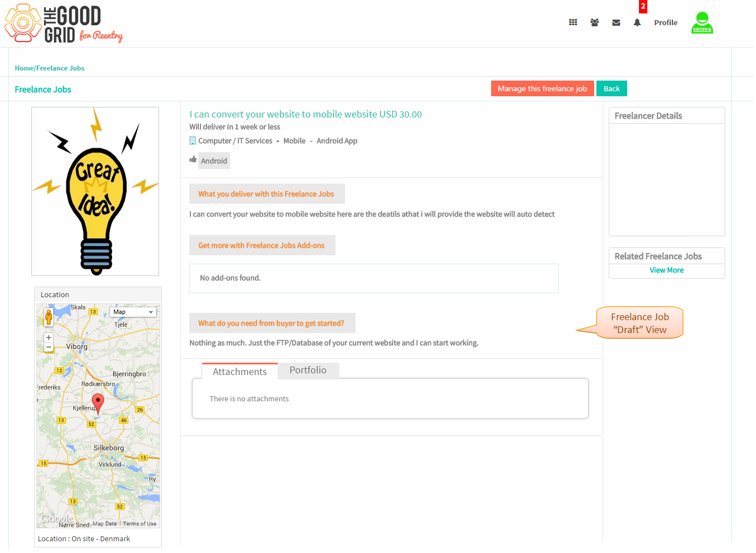
Task: Click the category document icon beside Computer / IT Services
Action: point(193,140)
